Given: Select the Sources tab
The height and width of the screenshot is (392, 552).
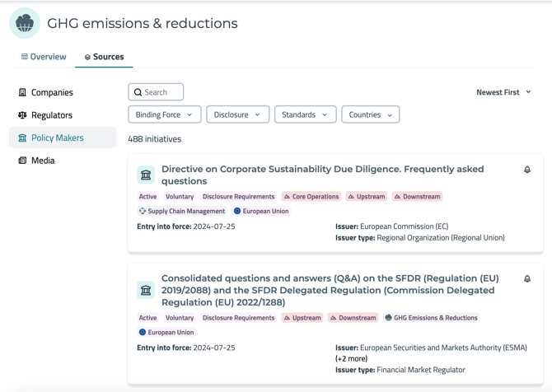Looking at the screenshot, I should tap(104, 57).
